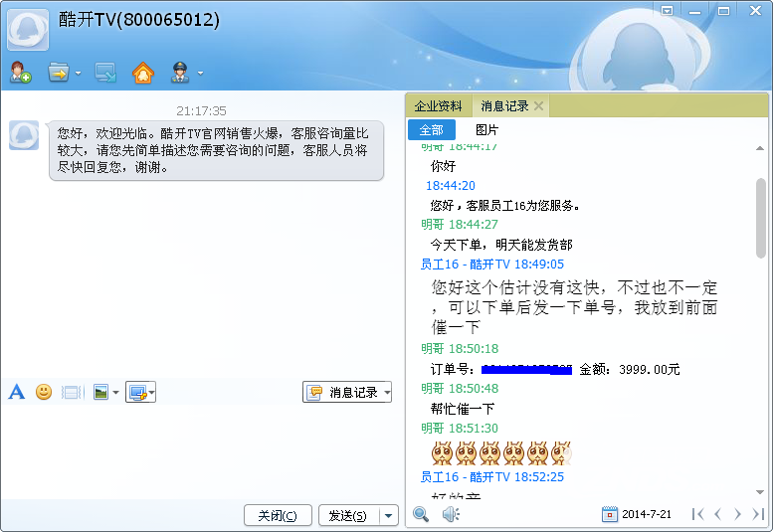Close the 消息记录 tab
The height and width of the screenshot is (532, 773).
click(x=539, y=106)
